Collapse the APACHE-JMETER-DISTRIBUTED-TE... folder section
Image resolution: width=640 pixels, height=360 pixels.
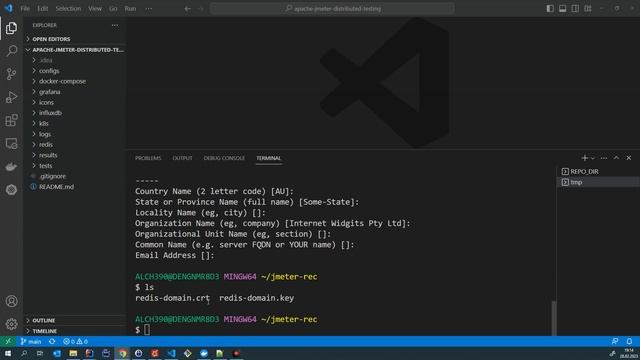coord(75,50)
